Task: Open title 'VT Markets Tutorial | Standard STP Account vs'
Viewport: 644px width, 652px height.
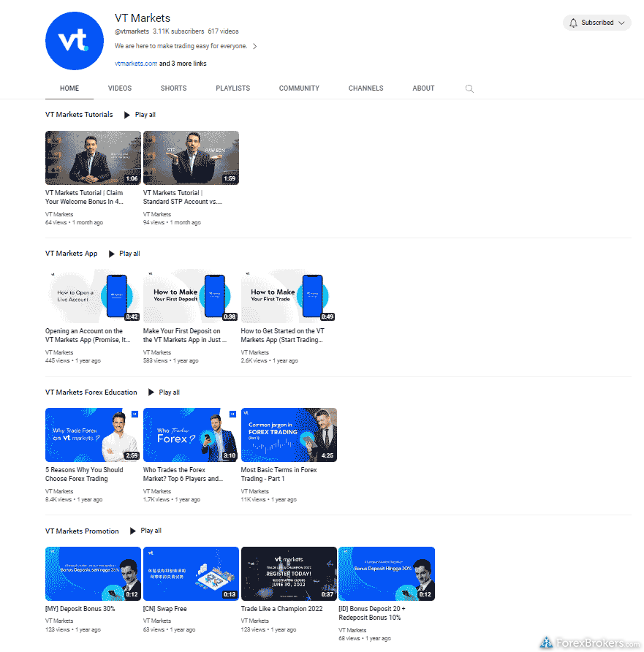Action: coord(183,197)
